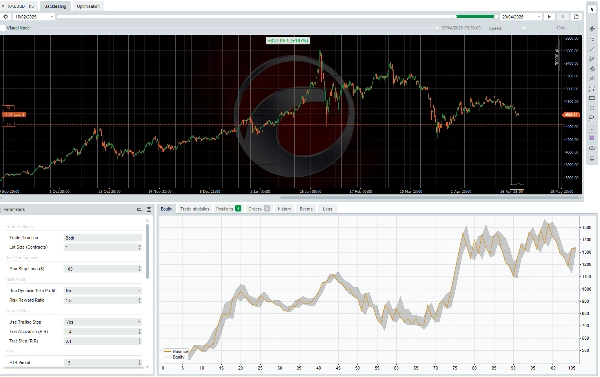Open the Orders tab

(259, 209)
